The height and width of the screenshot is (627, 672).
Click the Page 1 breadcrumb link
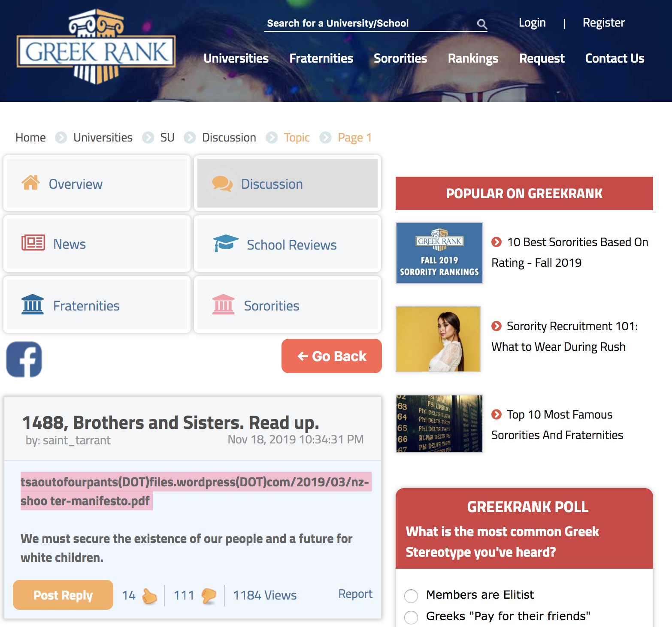click(354, 138)
